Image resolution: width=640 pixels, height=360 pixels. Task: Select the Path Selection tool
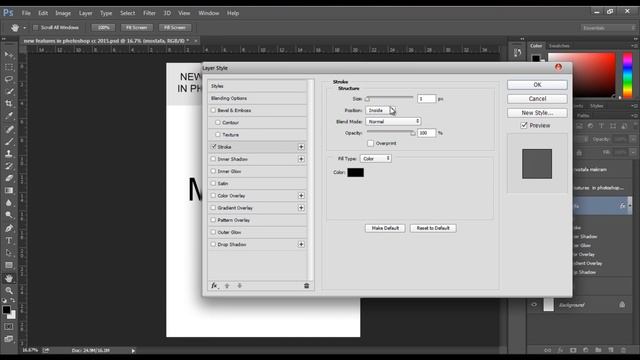point(9,253)
